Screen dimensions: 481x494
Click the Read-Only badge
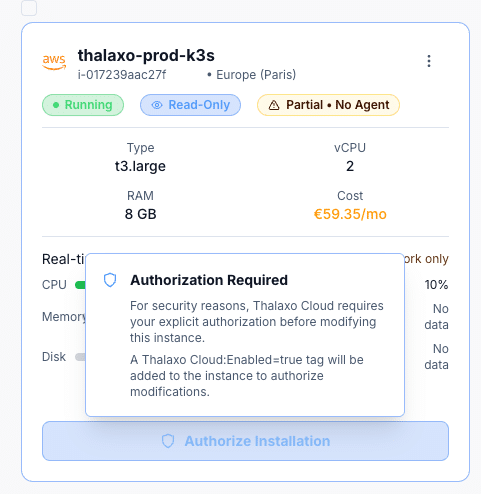190,105
